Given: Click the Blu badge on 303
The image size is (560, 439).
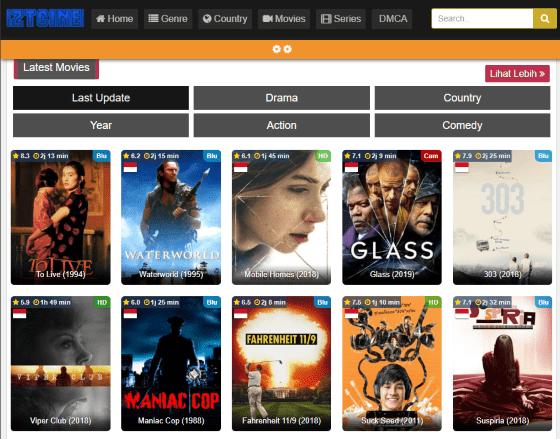Looking at the screenshot, I should pyautogui.click(x=544, y=156).
